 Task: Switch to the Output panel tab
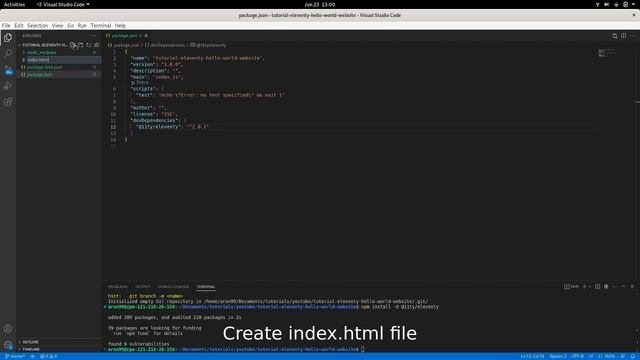pyautogui.click(x=142, y=287)
